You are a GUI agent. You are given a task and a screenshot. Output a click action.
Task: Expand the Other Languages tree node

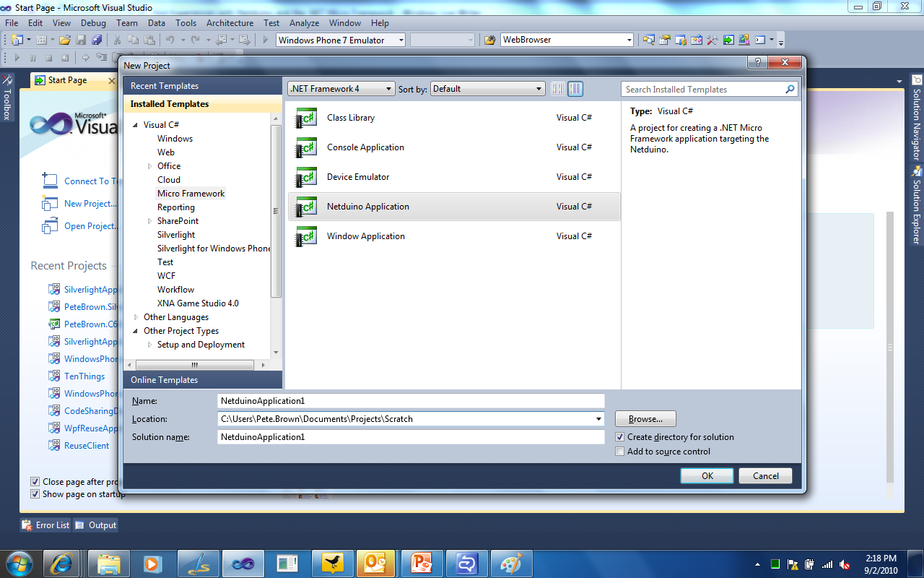pos(136,317)
